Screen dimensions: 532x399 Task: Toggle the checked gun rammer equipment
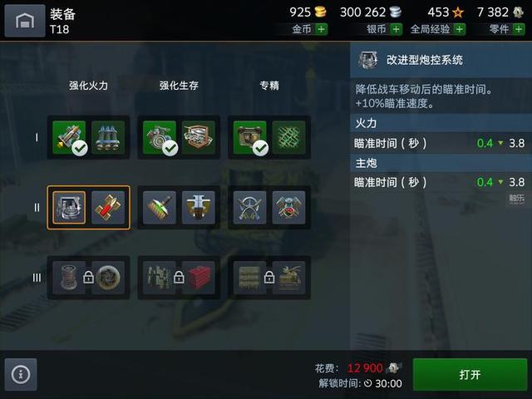pyautogui.click(x=69, y=137)
